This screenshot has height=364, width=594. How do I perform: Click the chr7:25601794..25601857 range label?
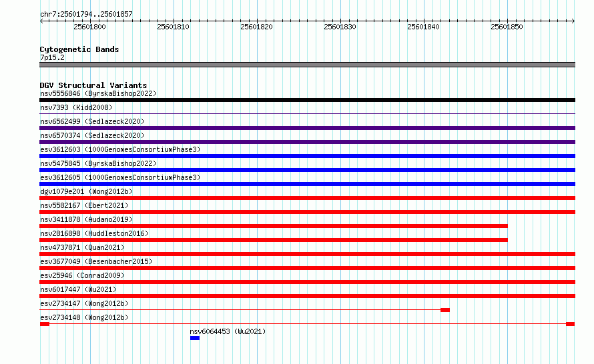(x=86, y=14)
